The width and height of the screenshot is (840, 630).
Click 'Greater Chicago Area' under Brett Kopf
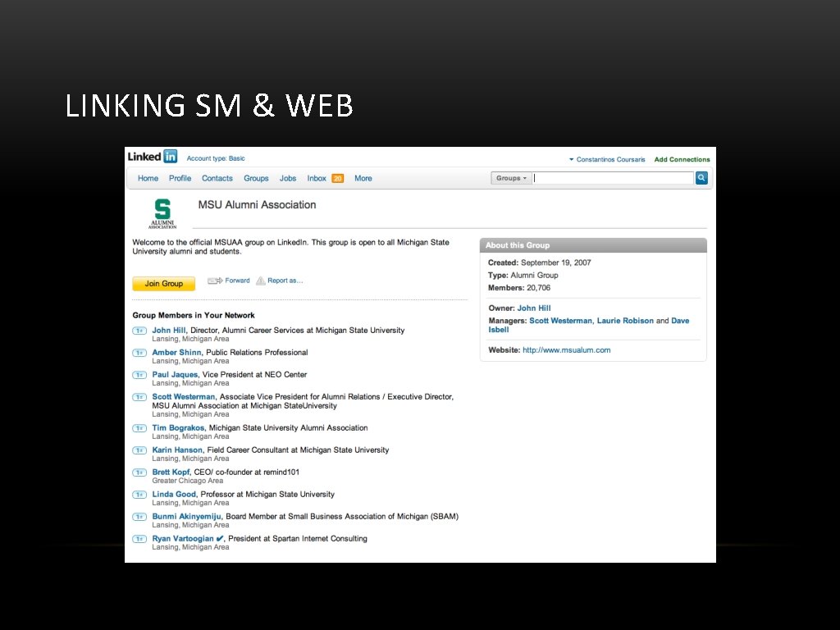coord(188,481)
